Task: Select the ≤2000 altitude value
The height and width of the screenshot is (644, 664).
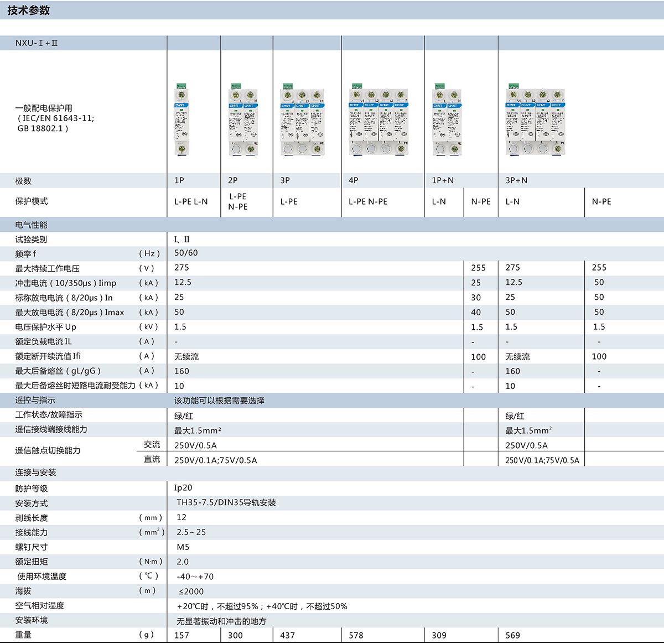Action: coord(191,591)
